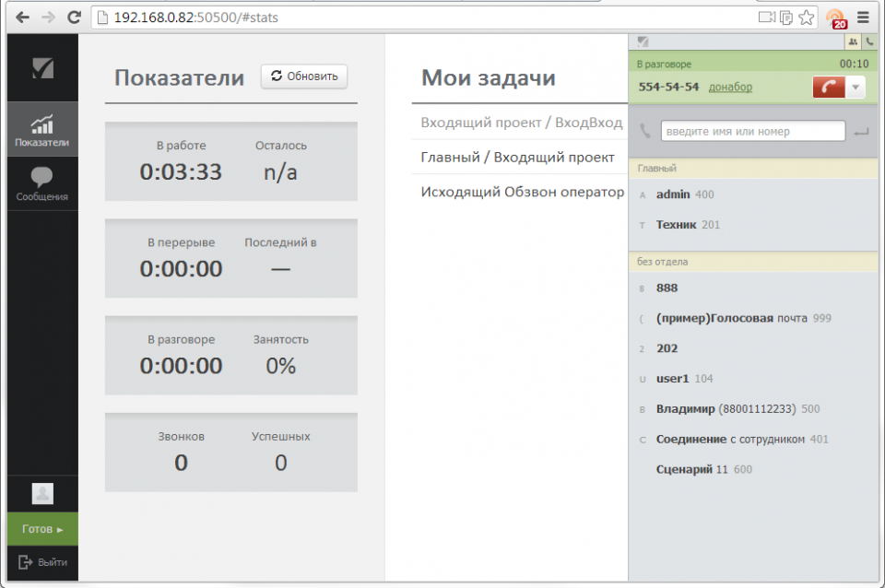This screenshot has width=885, height=588.
Task: Click the name or number input field
Action: [x=752, y=131]
